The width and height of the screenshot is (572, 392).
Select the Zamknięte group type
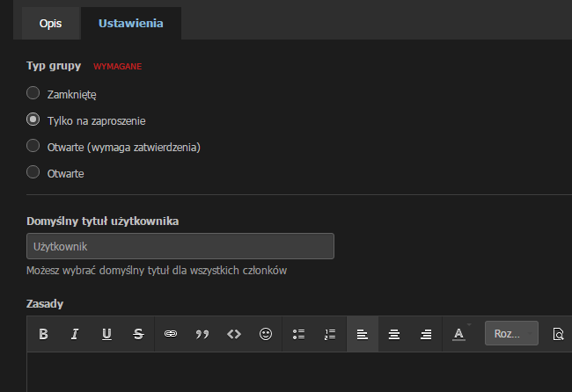coord(33,92)
